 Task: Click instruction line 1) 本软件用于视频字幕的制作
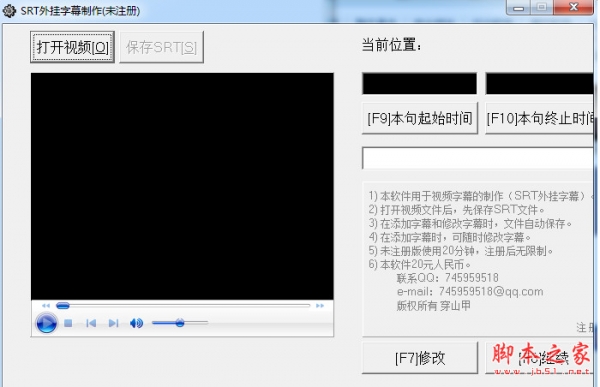tap(481, 196)
